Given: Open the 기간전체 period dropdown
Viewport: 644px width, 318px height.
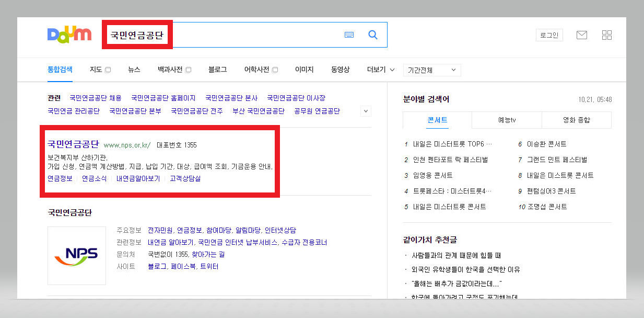Looking at the screenshot, I should (x=432, y=70).
